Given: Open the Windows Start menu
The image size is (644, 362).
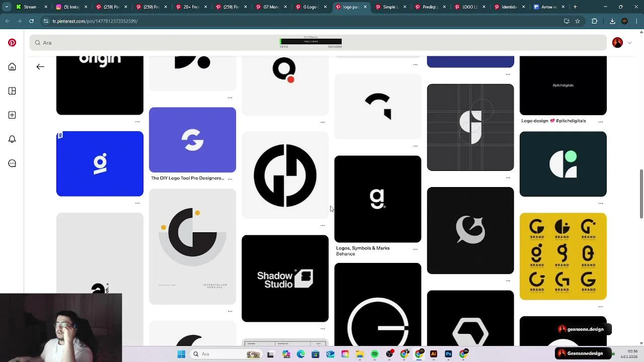Looking at the screenshot, I should (181, 354).
